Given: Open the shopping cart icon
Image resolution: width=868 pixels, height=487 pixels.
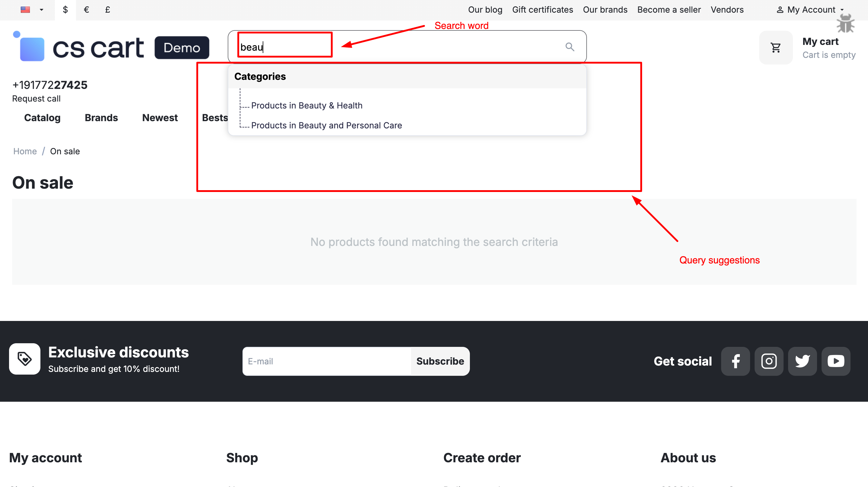Looking at the screenshot, I should 776,48.
